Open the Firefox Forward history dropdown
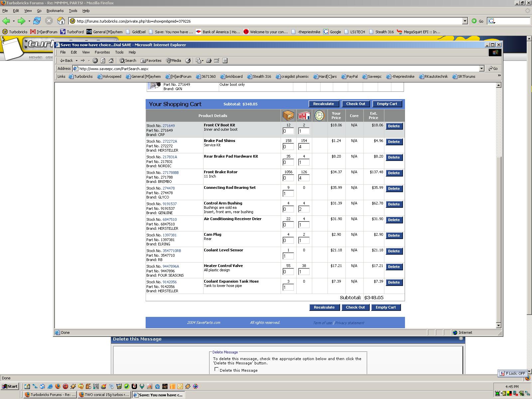 coord(29,21)
